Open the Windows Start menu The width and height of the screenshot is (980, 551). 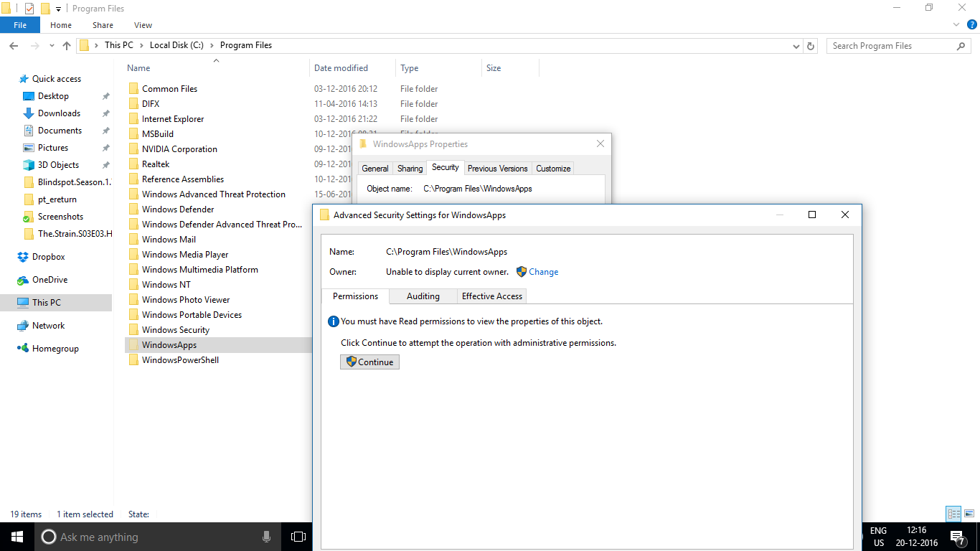[x=17, y=537]
